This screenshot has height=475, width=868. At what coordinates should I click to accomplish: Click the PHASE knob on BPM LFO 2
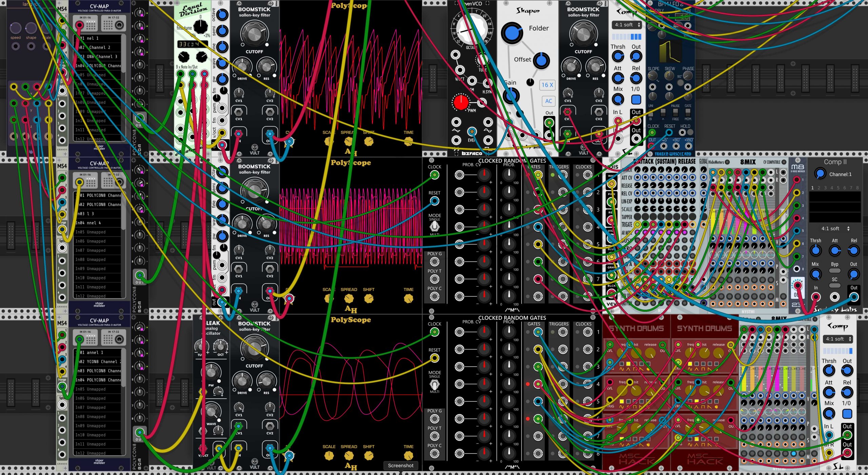688,76
